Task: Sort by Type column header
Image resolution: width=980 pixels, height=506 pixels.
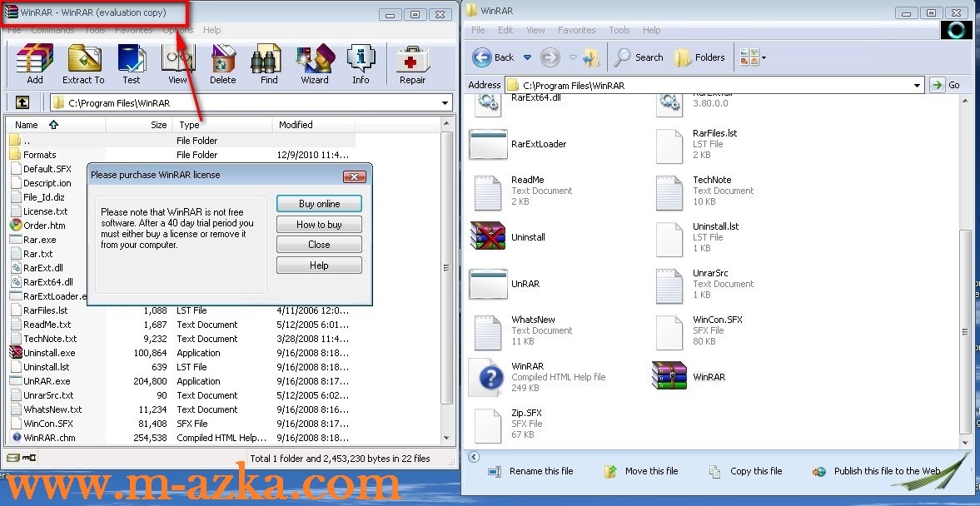Action: click(x=221, y=125)
